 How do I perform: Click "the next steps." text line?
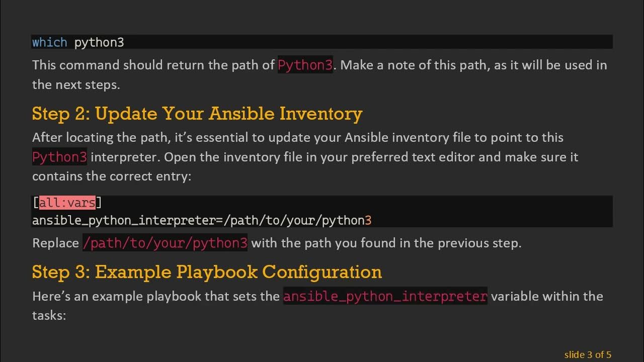(x=76, y=84)
